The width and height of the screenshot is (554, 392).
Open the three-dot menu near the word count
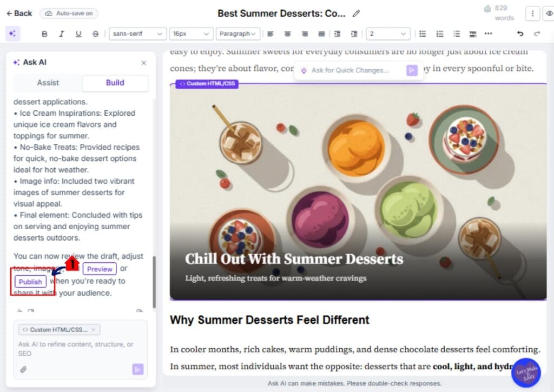click(533, 13)
